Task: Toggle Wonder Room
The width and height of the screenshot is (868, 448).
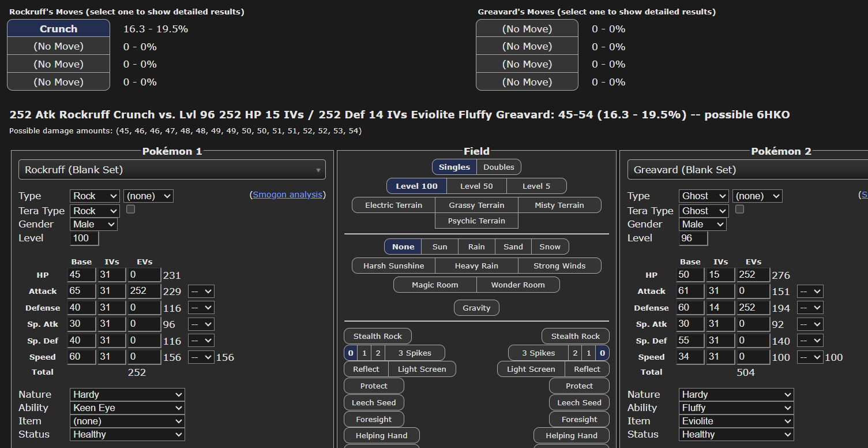Action: [x=518, y=285]
